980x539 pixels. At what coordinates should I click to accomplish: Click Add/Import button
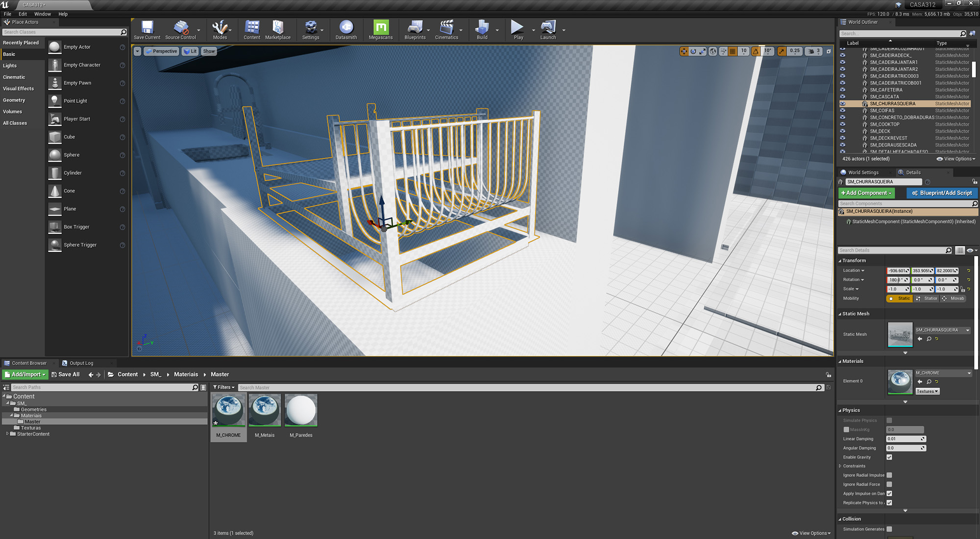[25, 375]
